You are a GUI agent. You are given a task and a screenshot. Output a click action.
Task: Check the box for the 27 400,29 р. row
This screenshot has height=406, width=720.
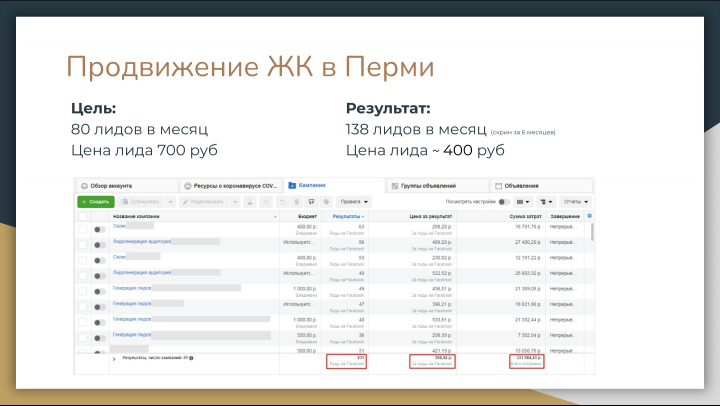pos(83,245)
